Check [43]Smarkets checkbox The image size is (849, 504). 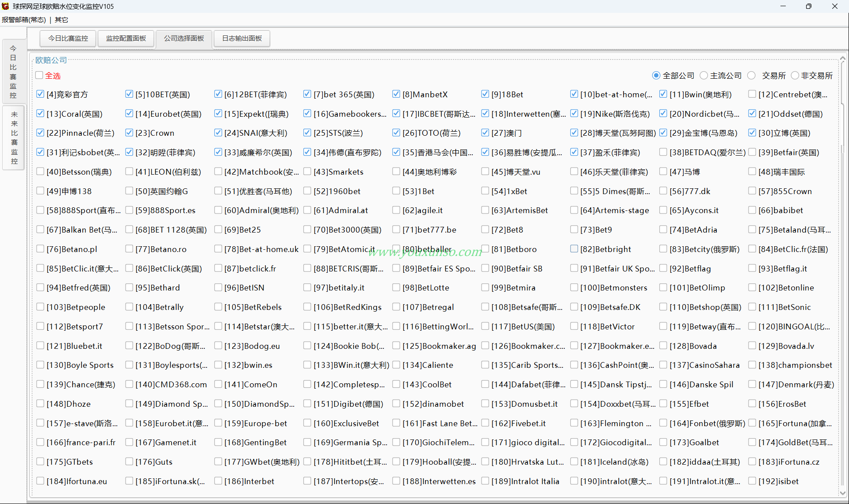(x=307, y=172)
